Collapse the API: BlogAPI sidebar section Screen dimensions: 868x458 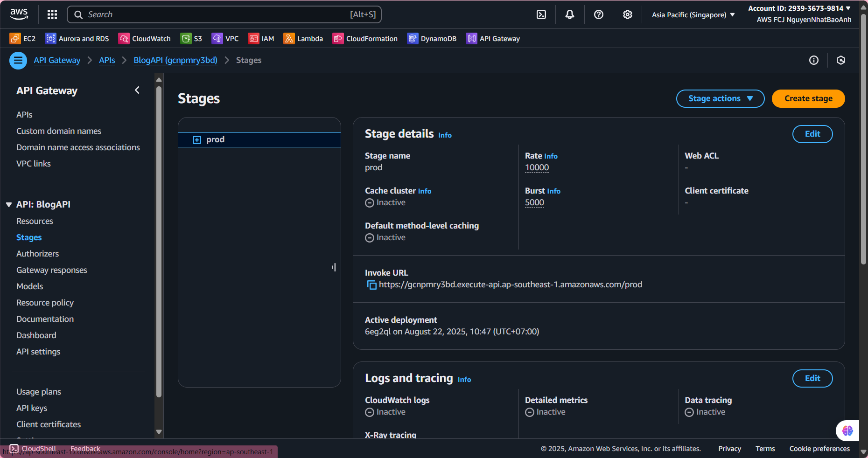[x=9, y=205]
